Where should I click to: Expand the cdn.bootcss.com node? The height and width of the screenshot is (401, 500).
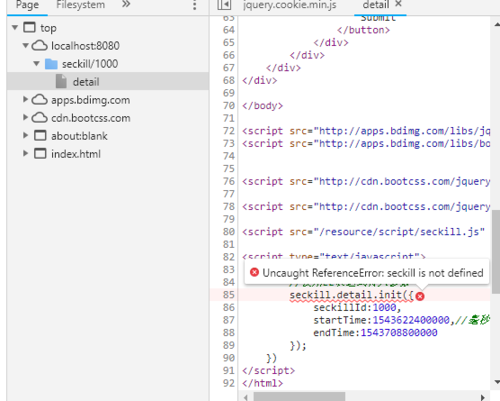pyautogui.click(x=25, y=117)
